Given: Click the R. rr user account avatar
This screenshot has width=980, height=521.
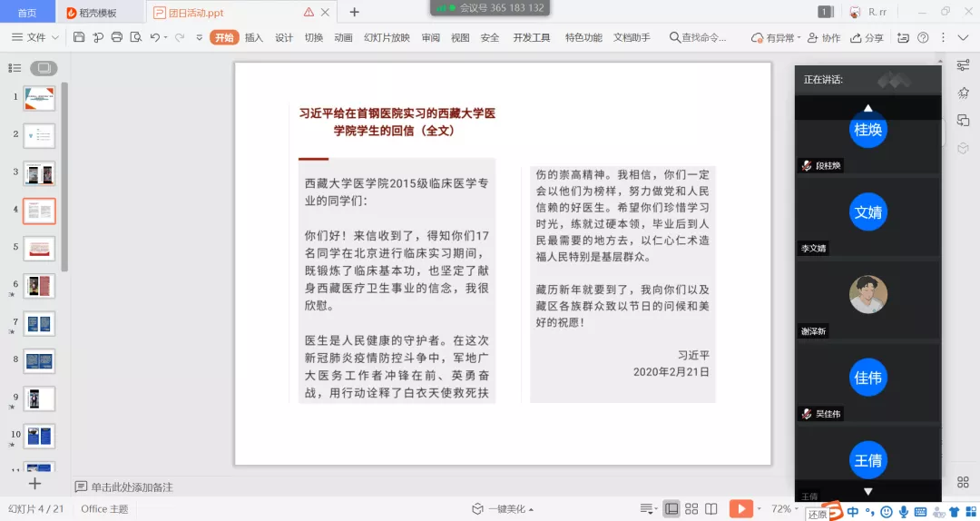Looking at the screenshot, I should [x=856, y=12].
